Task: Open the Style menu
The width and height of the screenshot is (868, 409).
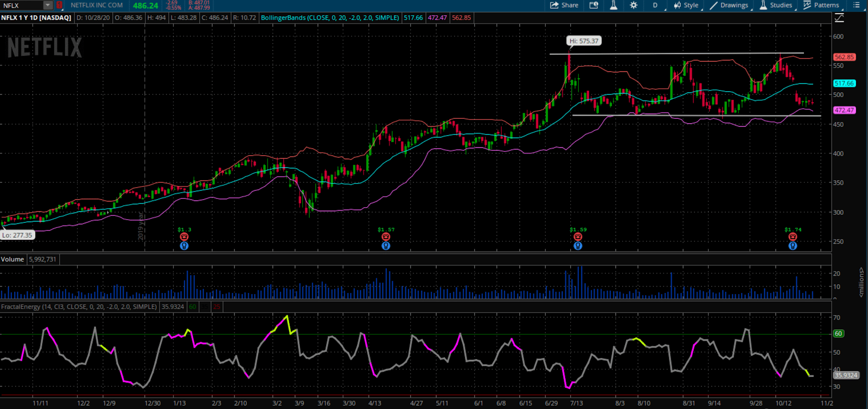Action: [686, 5]
